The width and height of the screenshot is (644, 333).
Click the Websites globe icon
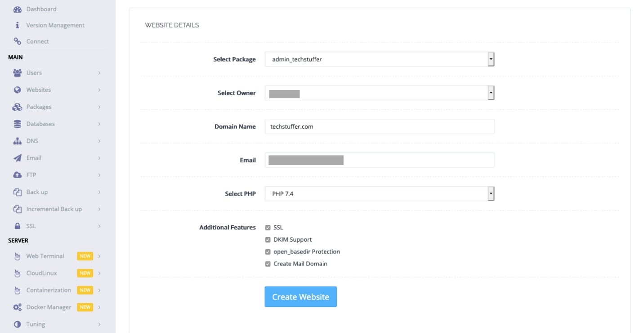(18, 90)
